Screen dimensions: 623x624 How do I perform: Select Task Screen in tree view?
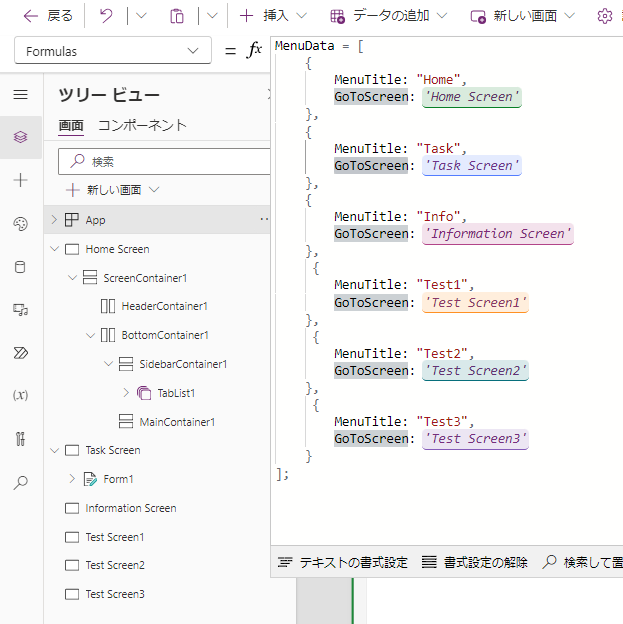[113, 450]
